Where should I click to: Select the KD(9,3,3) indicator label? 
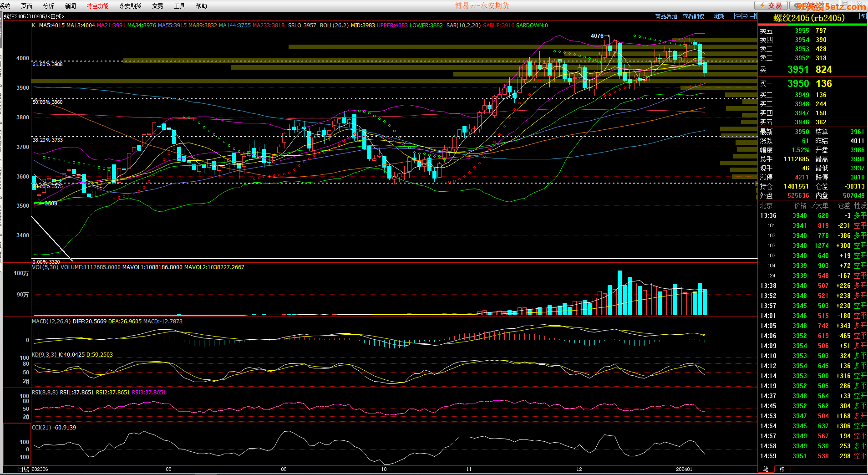coord(44,355)
